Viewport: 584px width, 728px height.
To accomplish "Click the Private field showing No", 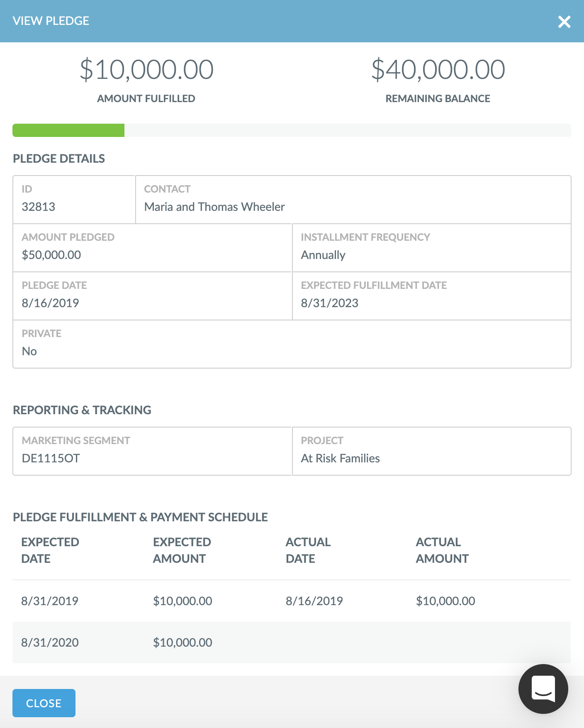I will (x=29, y=351).
